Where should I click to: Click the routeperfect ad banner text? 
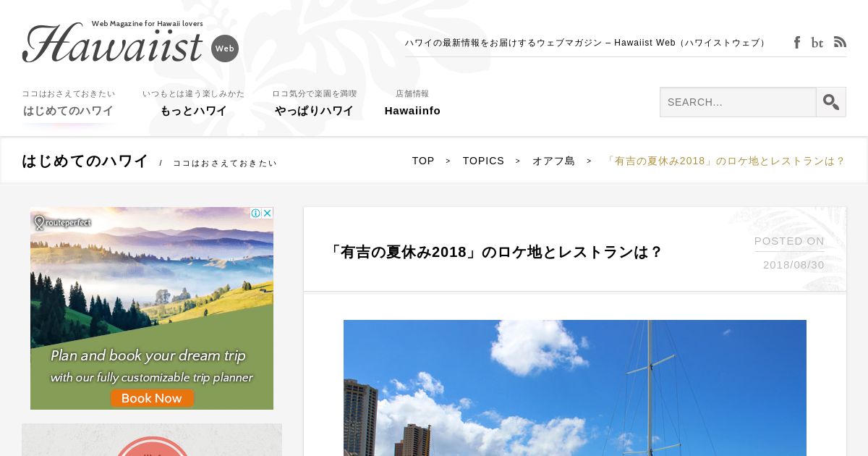point(152,366)
